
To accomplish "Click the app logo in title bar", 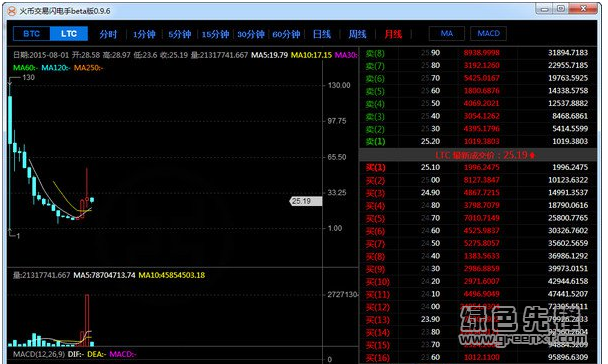I will coord(12,11).
